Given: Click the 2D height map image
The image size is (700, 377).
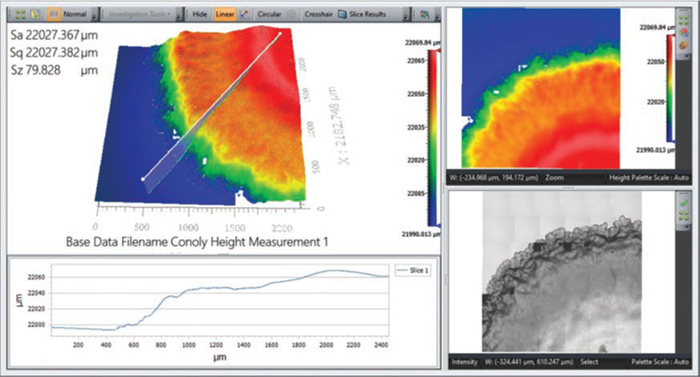Looking at the screenshot, I should pos(541,88).
